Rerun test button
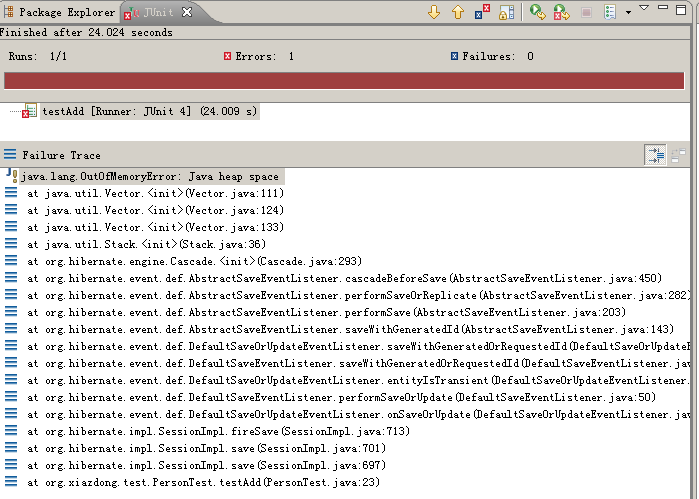The width and height of the screenshot is (699, 499). [x=538, y=12]
